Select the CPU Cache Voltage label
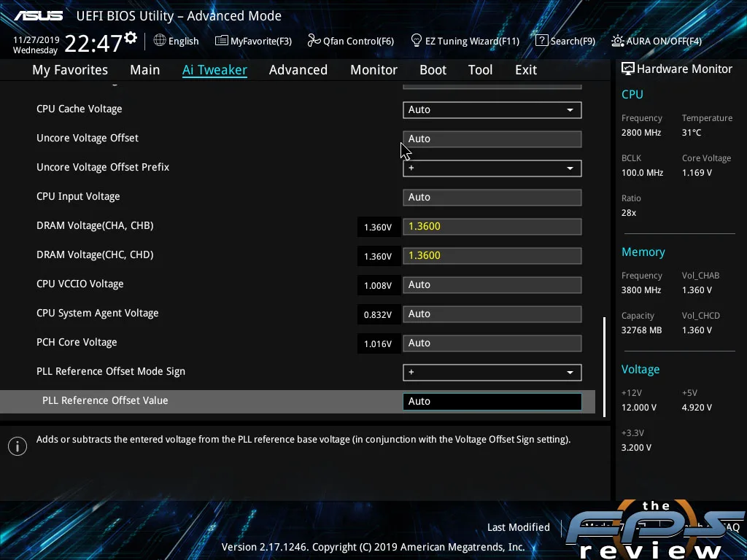This screenshot has height=560, width=747. [79, 109]
